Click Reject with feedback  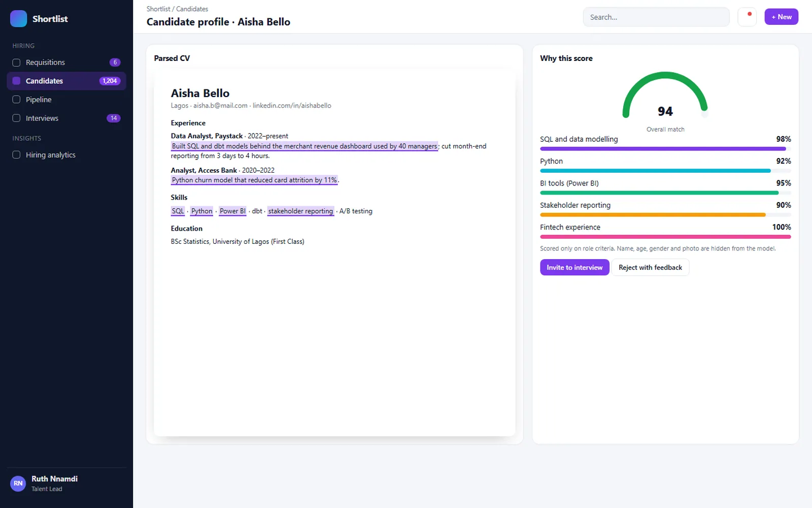point(650,268)
